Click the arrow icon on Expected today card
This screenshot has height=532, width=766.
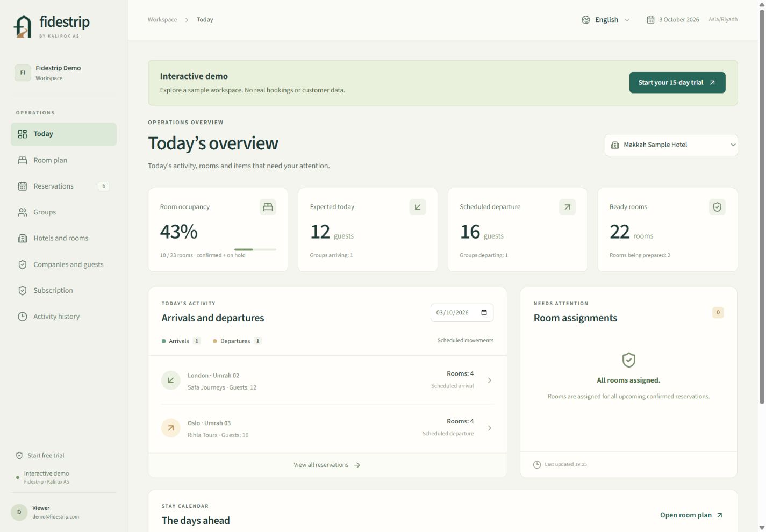[418, 207]
